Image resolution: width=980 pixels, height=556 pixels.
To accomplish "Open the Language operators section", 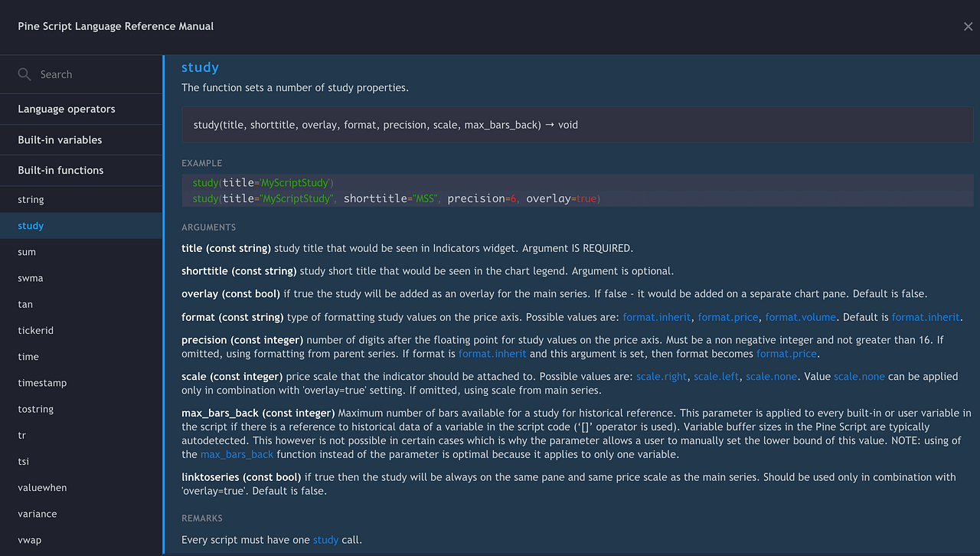I will point(81,110).
